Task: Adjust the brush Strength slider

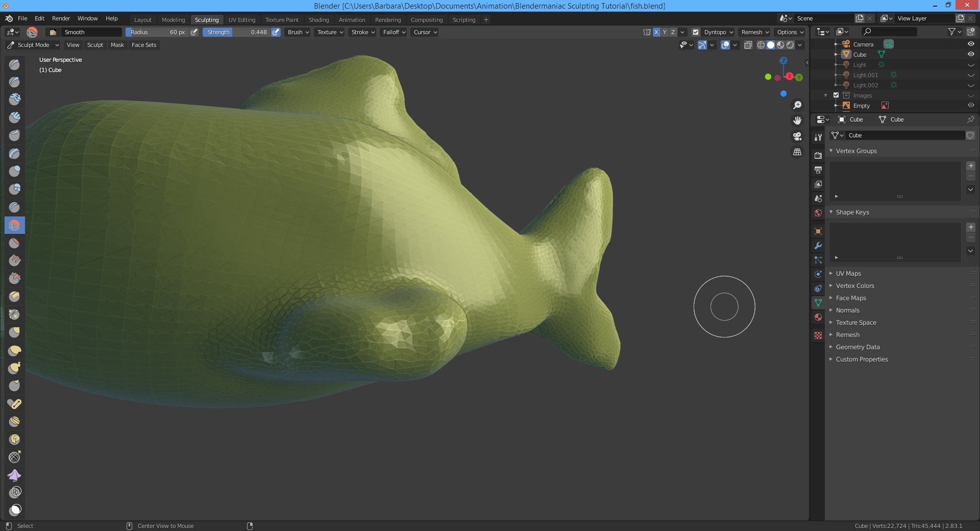Action: pyautogui.click(x=236, y=32)
